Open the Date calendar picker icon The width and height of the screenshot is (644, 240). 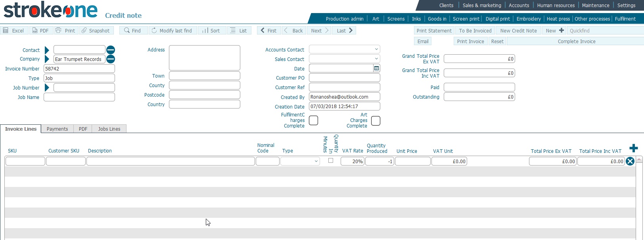tap(376, 69)
